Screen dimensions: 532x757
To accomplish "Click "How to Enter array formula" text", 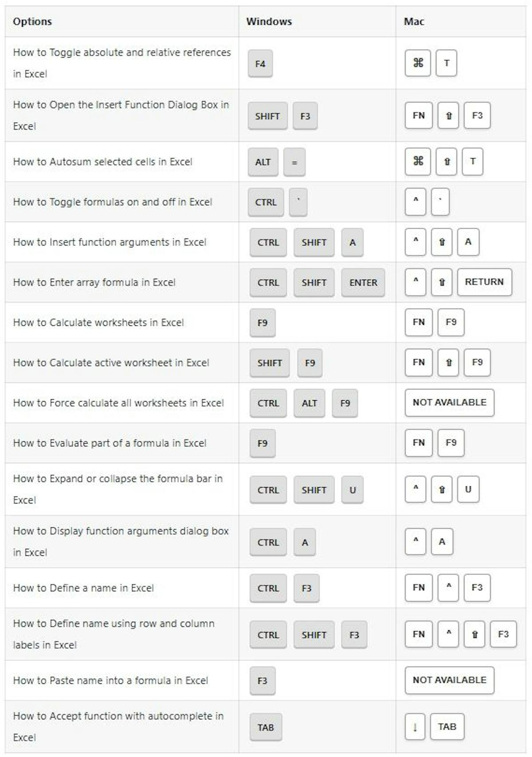I will pos(94,282).
